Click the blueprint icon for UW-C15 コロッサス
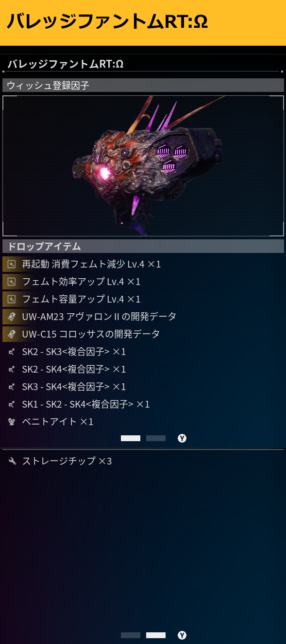The width and height of the screenshot is (286, 644). pos(12,334)
